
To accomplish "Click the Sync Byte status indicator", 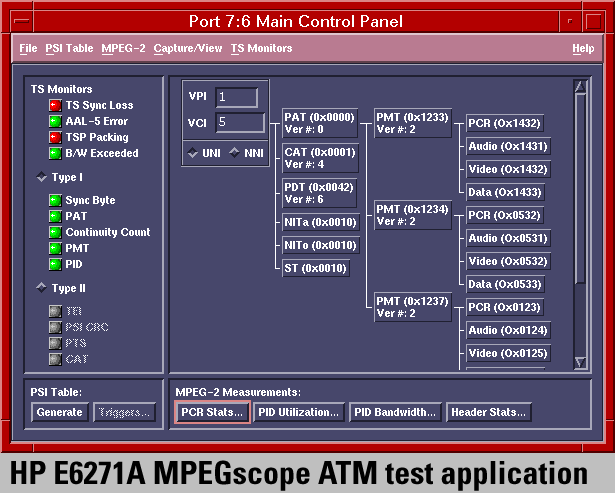I will coord(55,200).
